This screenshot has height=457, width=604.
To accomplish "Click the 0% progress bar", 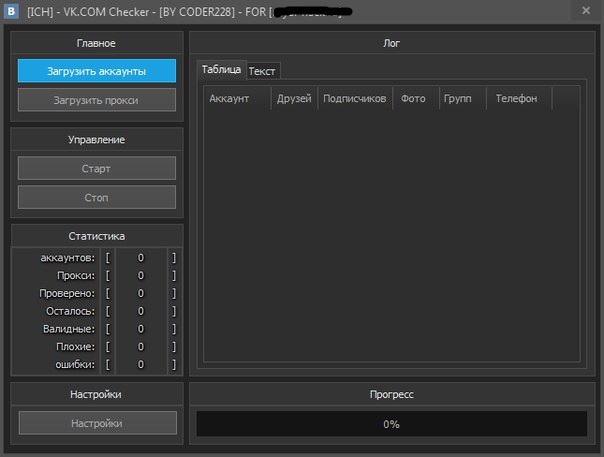I will 391,424.
